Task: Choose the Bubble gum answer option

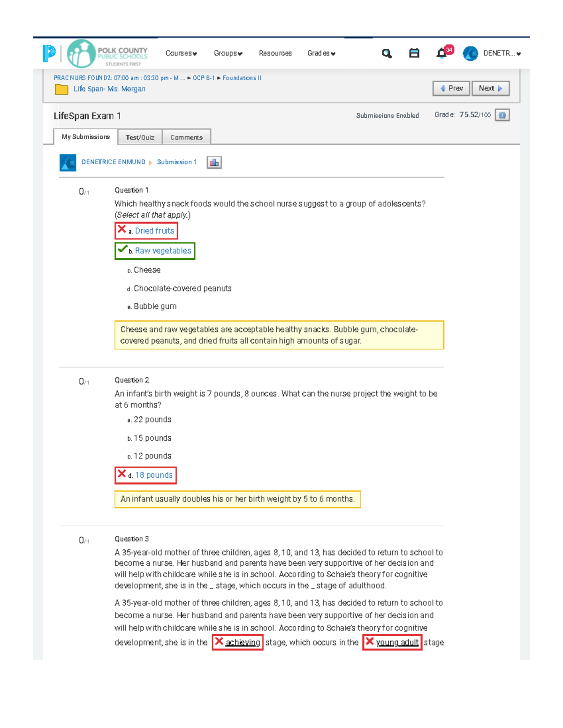Action: [x=154, y=306]
